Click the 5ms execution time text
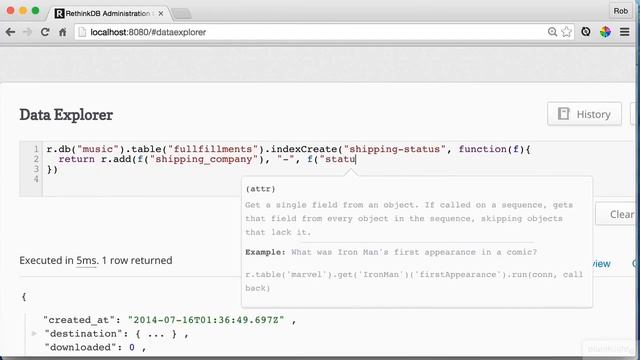The image size is (640, 360). pyautogui.click(x=87, y=260)
